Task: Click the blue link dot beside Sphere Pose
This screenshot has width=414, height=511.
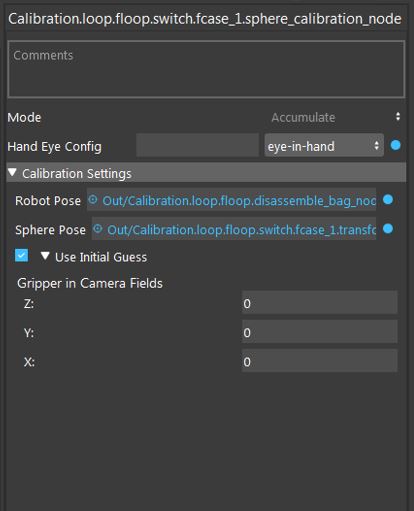Action: pos(388,229)
